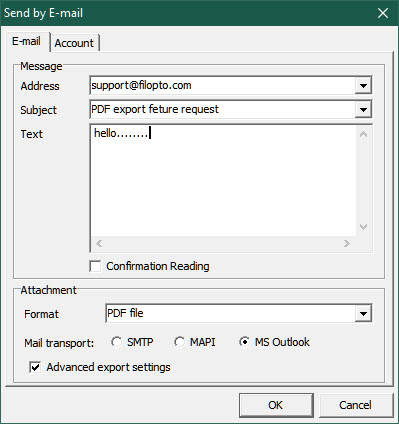Click inside the Text message area
Image resolution: width=399 pixels, height=424 pixels.
click(223, 181)
